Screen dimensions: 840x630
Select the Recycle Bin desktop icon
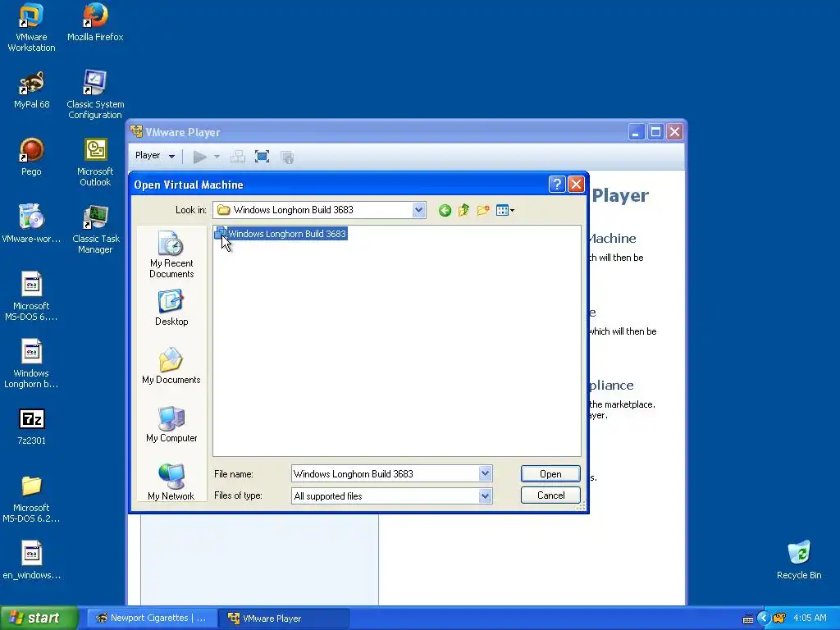point(799,561)
